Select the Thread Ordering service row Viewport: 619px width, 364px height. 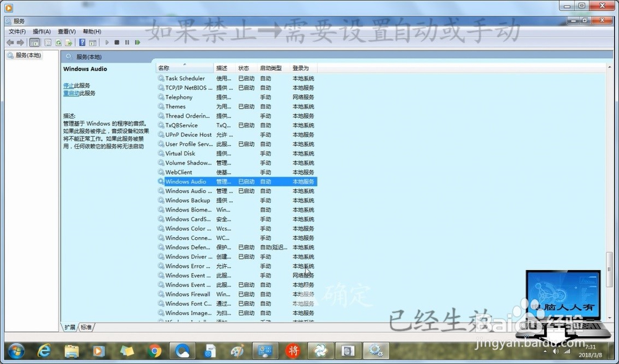[236, 116]
